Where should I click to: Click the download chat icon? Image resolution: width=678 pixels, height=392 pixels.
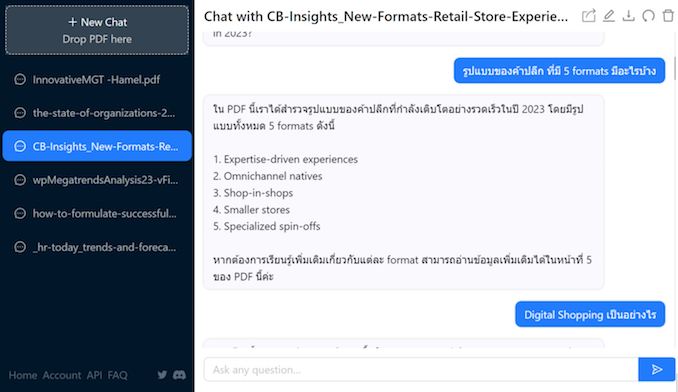(x=628, y=16)
